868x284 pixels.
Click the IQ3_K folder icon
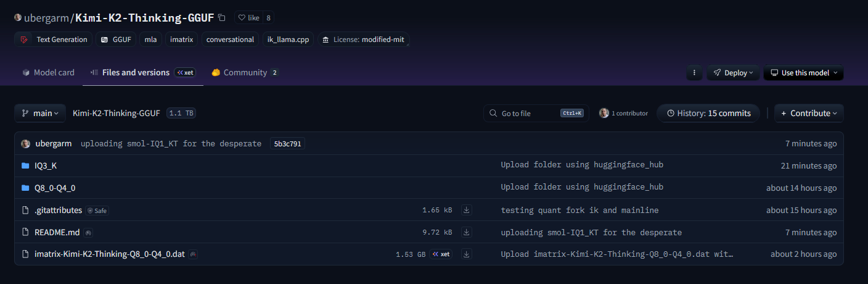click(x=25, y=165)
